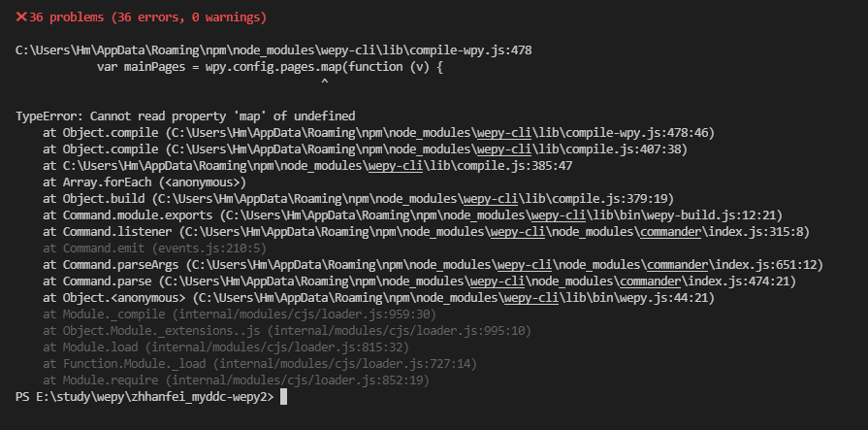
Task: Click the loader.js:852:19 Module.require entry
Action: click(x=237, y=380)
